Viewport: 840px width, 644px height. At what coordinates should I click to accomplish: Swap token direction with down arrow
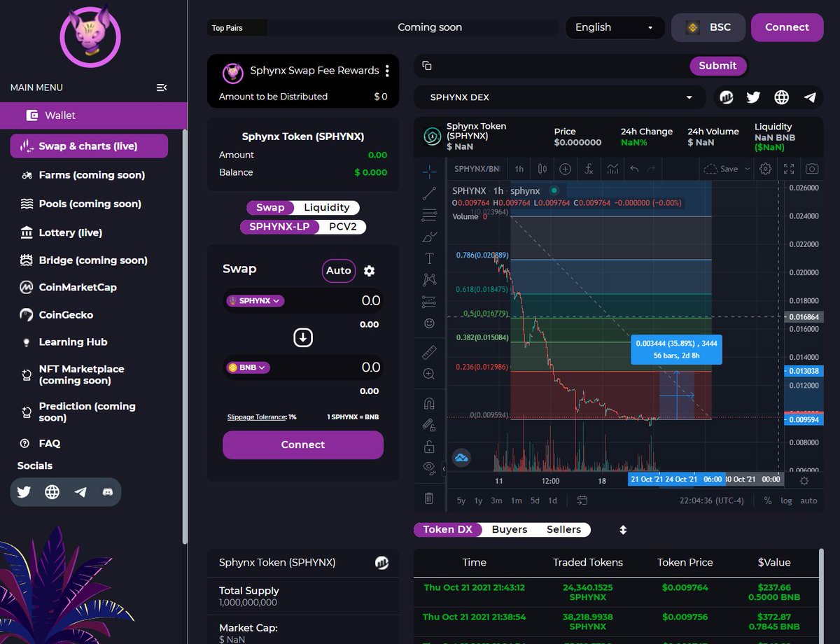pyautogui.click(x=302, y=338)
